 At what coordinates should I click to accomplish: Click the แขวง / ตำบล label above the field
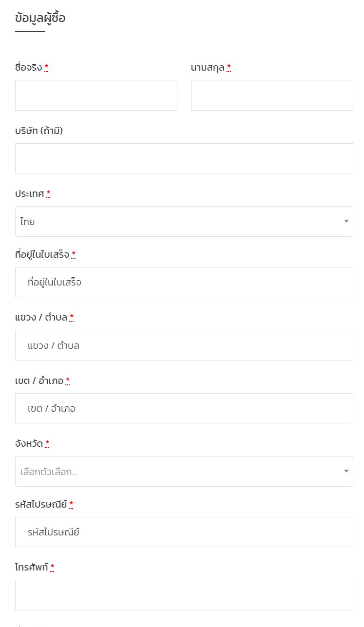tap(41, 318)
